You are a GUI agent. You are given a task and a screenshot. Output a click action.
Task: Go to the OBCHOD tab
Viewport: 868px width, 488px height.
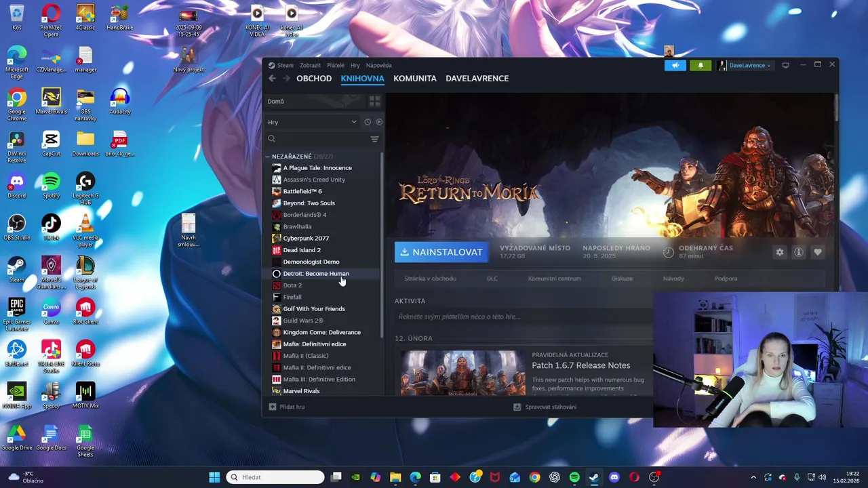coord(314,79)
